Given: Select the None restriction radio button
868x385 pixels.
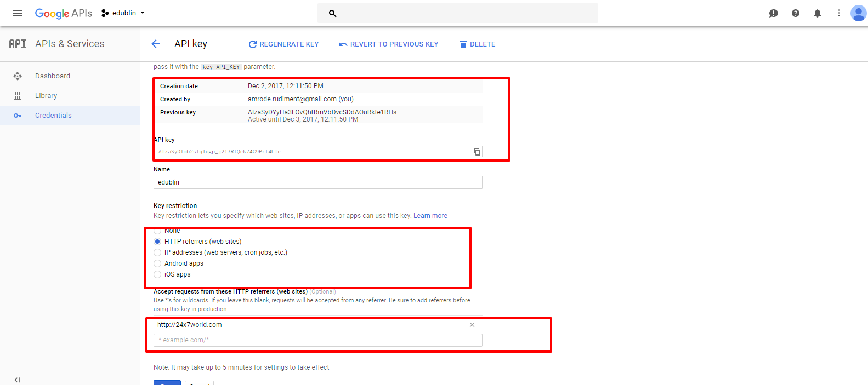Looking at the screenshot, I should pyautogui.click(x=157, y=231).
